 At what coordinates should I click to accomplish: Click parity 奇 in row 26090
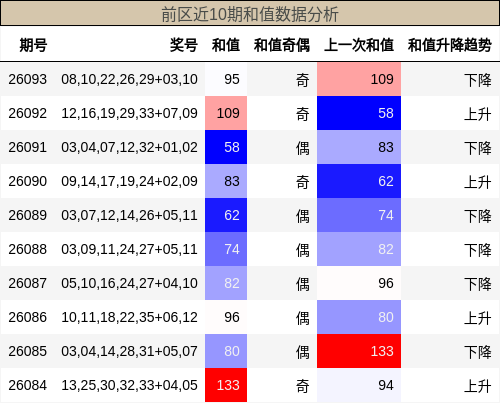pos(303,182)
